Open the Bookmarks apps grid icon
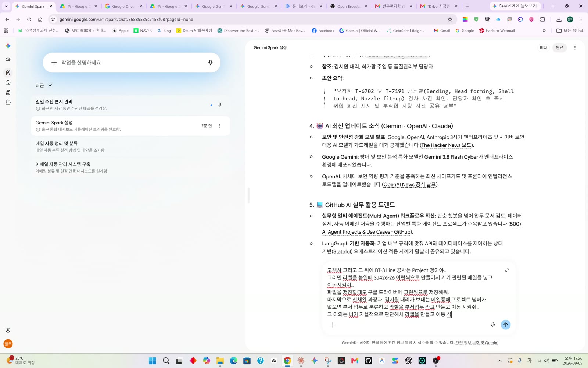 coord(6,31)
